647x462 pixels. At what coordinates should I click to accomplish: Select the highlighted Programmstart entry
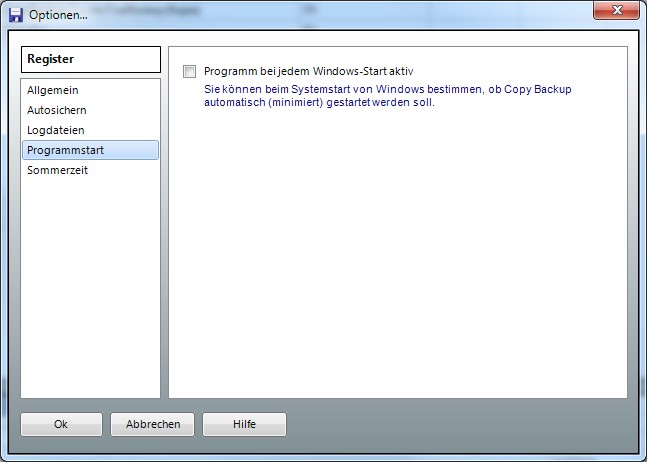tap(65, 150)
